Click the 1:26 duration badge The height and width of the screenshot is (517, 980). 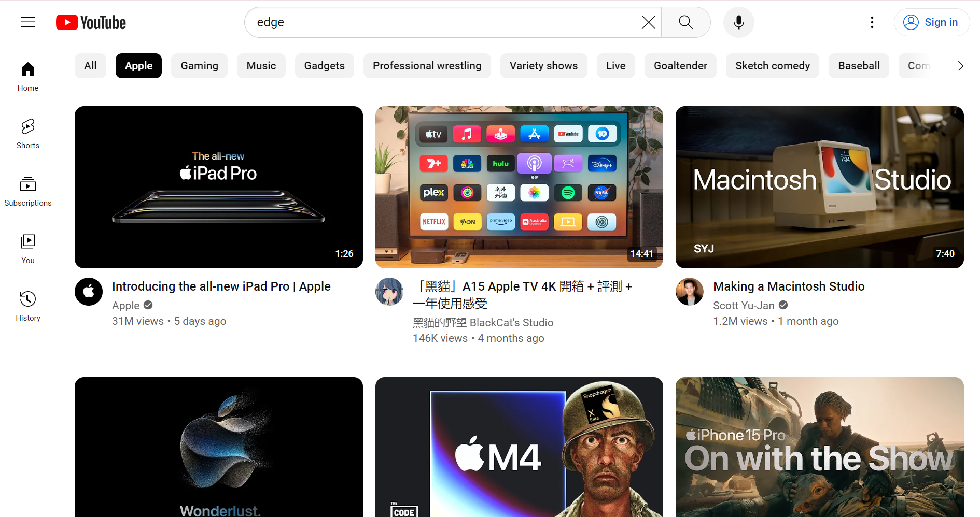pyautogui.click(x=344, y=254)
